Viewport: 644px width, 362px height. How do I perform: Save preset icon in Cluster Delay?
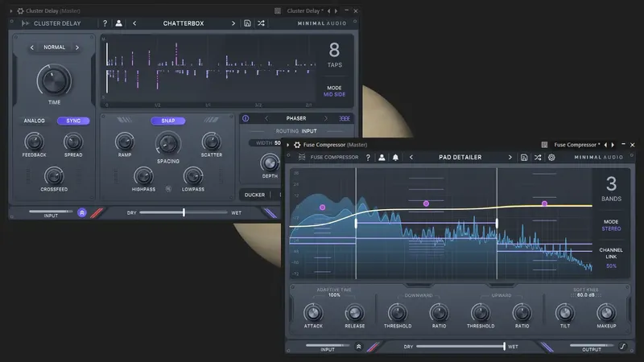pos(247,23)
